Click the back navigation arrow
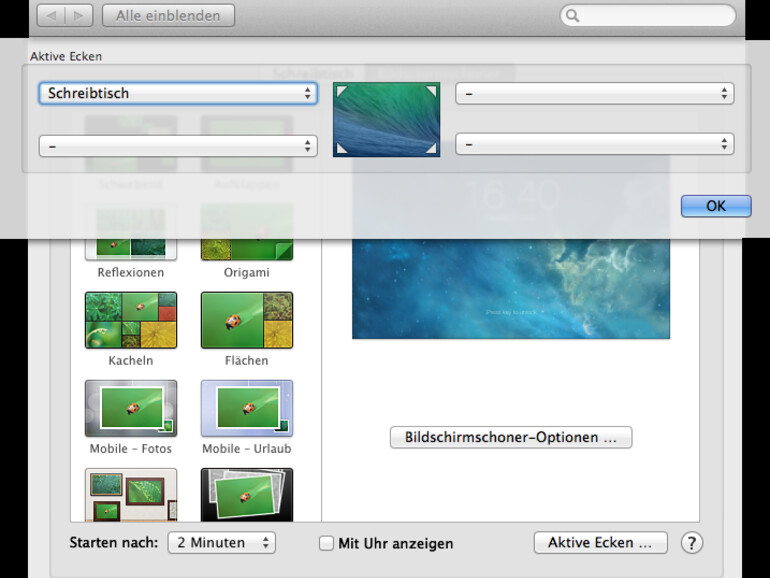 tap(51, 16)
